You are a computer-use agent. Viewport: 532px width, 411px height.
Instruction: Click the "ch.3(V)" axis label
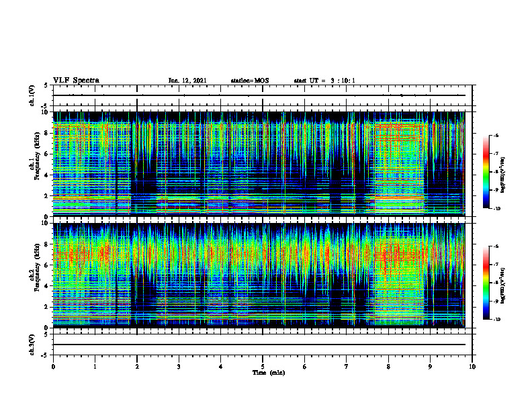[32, 345]
